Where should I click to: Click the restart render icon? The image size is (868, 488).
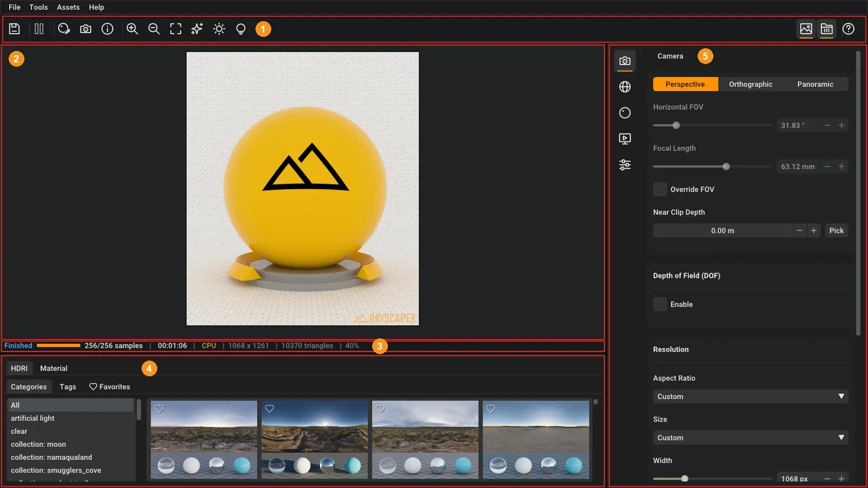64,29
